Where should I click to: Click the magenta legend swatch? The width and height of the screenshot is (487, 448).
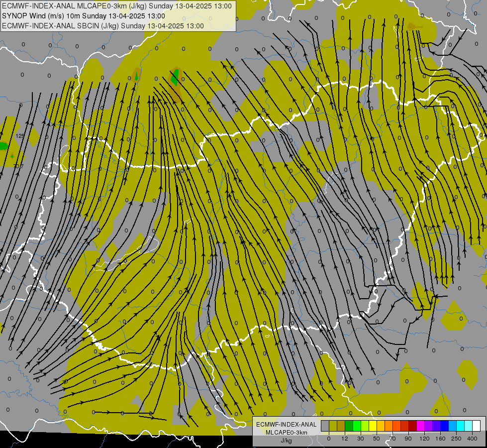421,426
